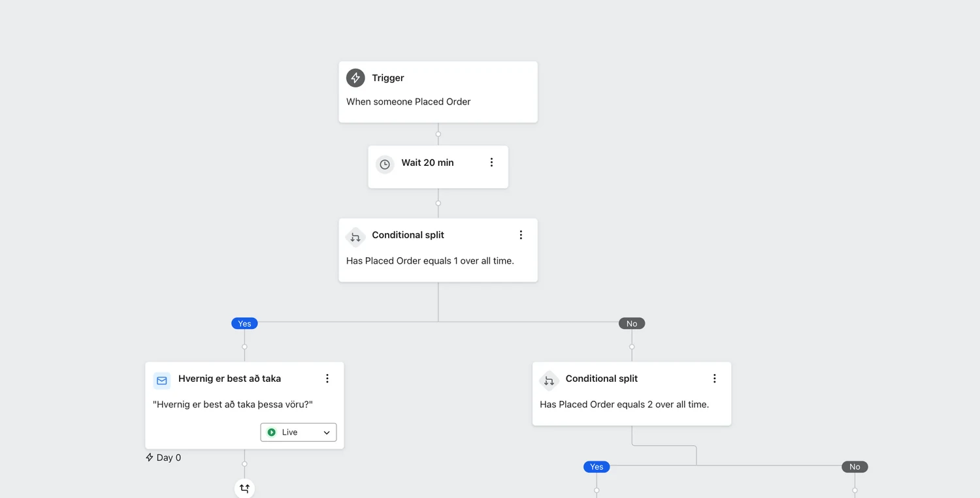Click the Day 0 label
This screenshot has height=498, width=980.
(163, 458)
